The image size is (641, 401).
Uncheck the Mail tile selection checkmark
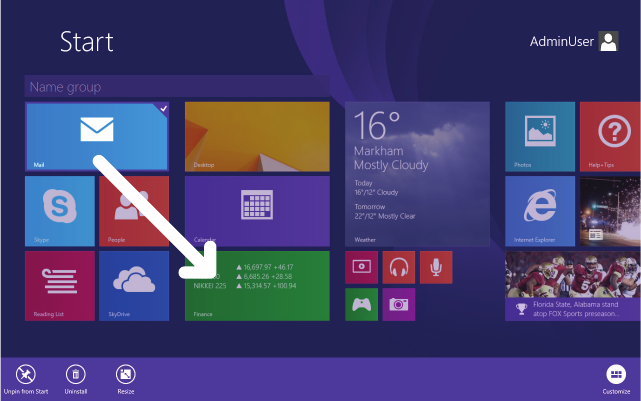tap(164, 108)
